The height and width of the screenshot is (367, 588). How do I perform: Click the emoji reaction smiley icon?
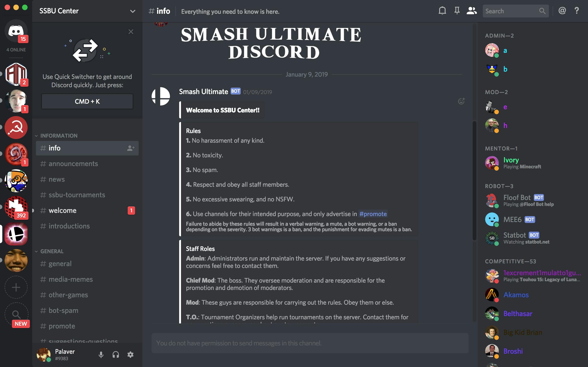[461, 101]
